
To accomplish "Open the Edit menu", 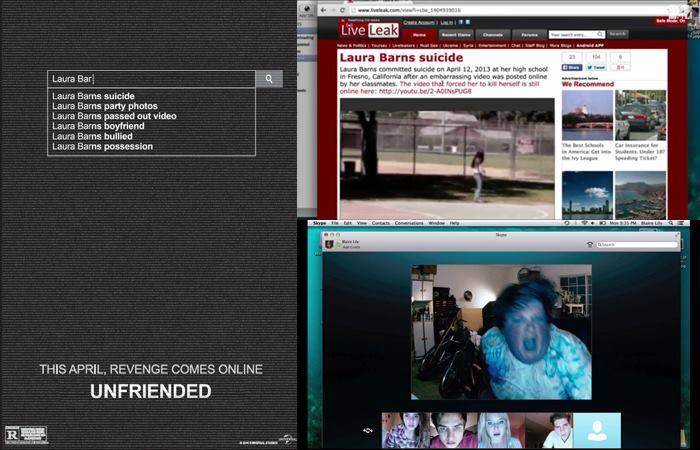I will [x=348, y=223].
